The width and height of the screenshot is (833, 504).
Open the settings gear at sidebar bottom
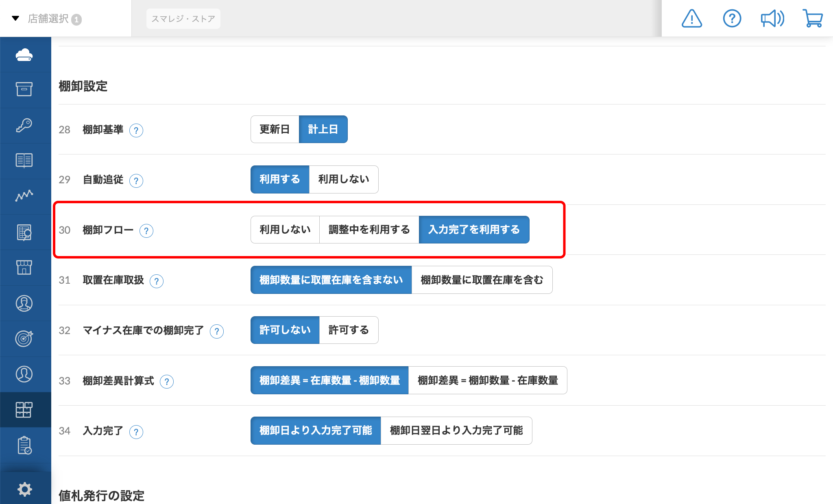24,489
